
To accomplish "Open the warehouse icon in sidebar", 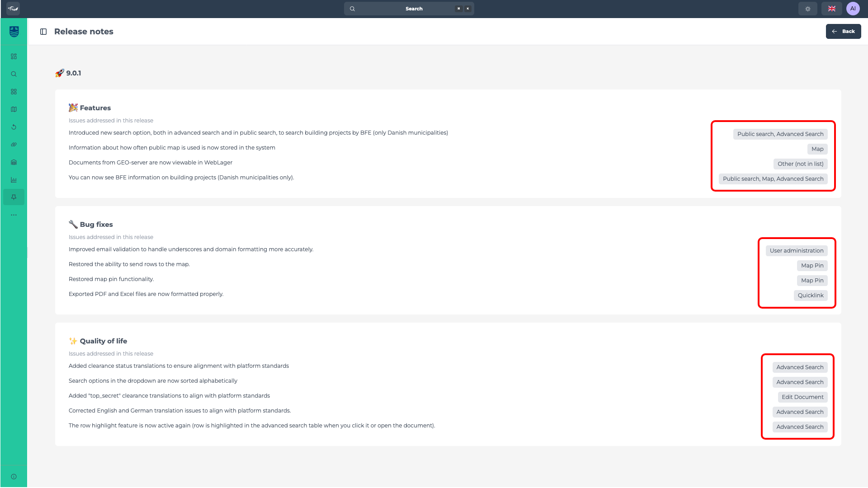I will click(14, 162).
